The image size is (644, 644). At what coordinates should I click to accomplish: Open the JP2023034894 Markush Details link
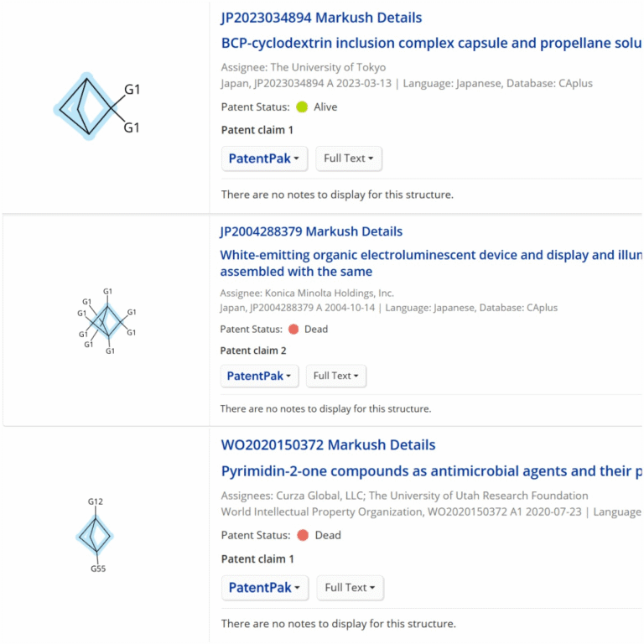[321, 18]
